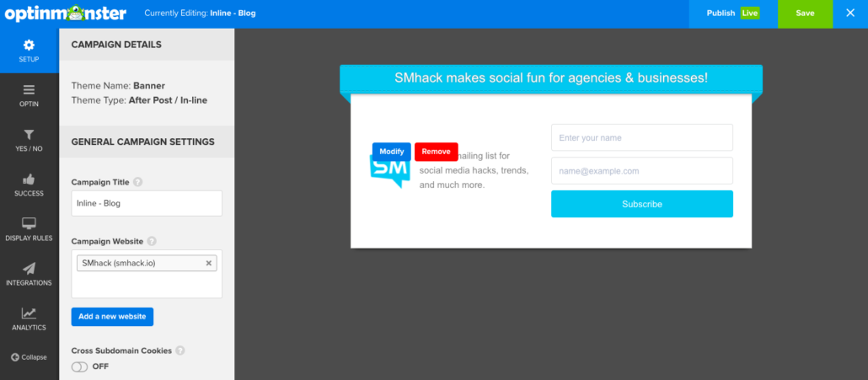Screen dimensions: 868x380
Task: Click the Campaign Title help icon
Action: point(138,181)
